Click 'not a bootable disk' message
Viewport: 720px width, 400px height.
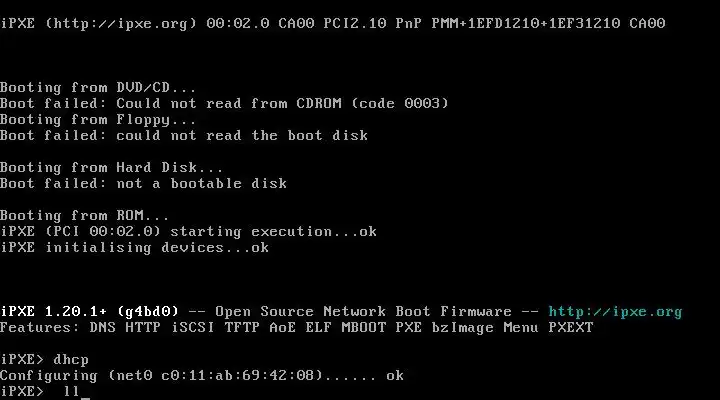[201, 184]
